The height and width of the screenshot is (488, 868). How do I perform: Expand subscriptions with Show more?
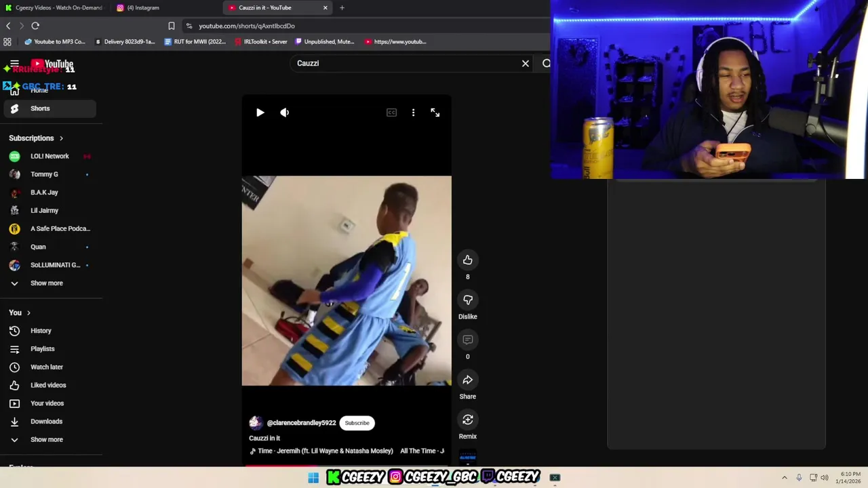point(50,283)
